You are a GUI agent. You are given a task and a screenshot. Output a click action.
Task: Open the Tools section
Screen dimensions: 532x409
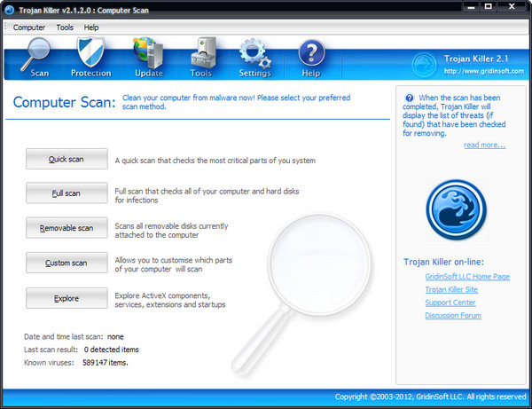click(x=201, y=59)
